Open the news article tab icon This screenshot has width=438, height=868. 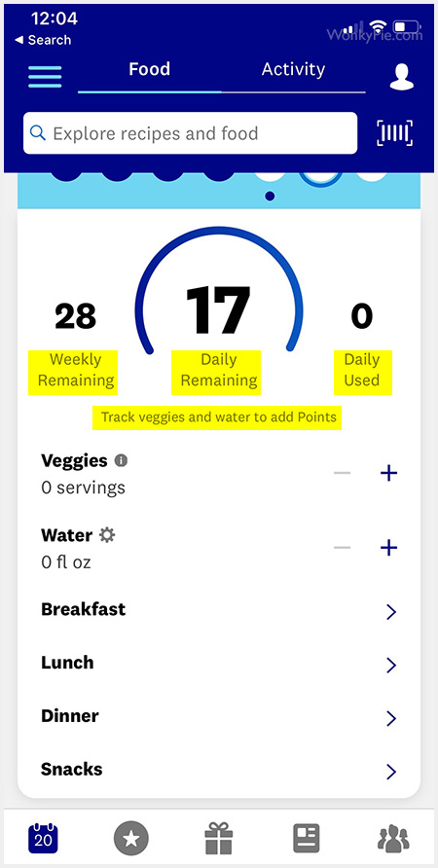click(x=307, y=838)
